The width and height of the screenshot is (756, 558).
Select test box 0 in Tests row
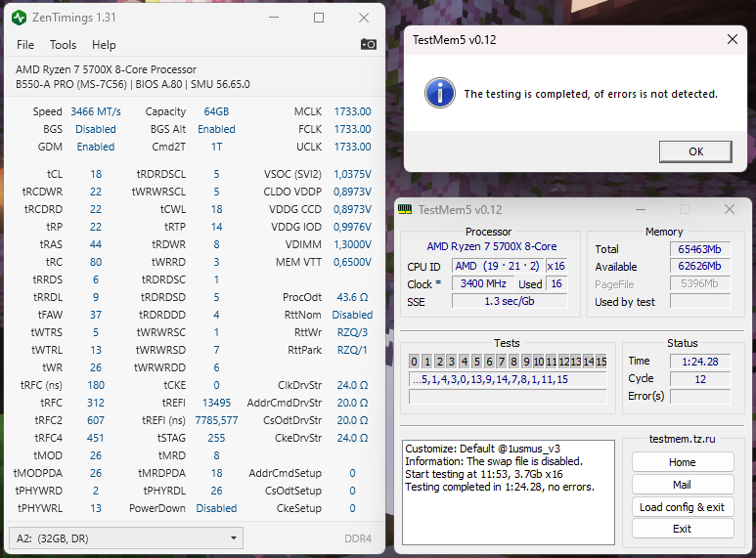tap(414, 362)
